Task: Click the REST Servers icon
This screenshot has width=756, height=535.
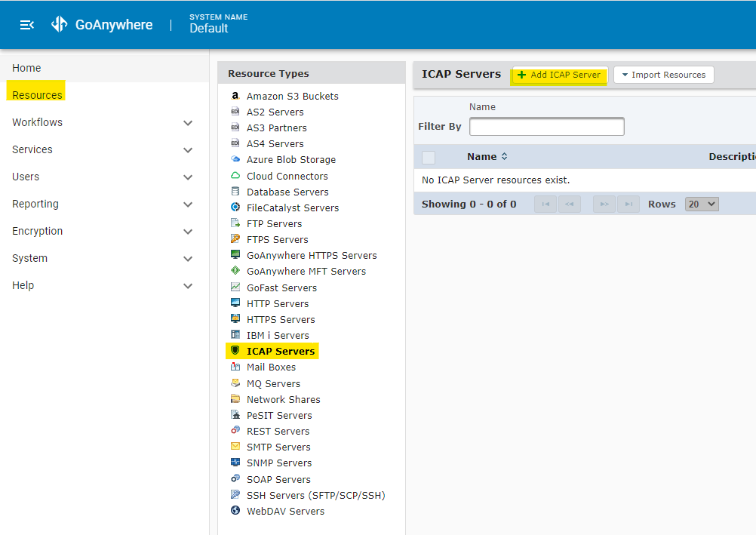Action: coord(235,430)
